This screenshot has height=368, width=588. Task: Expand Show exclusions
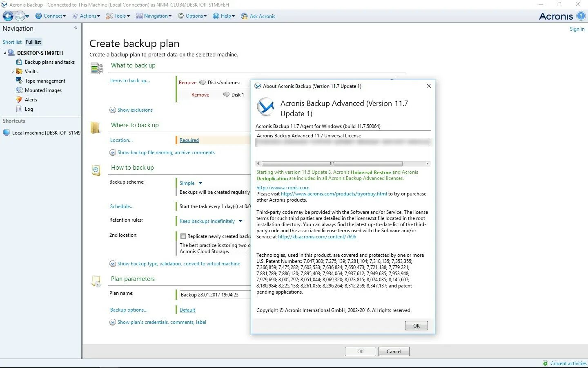coord(131,110)
